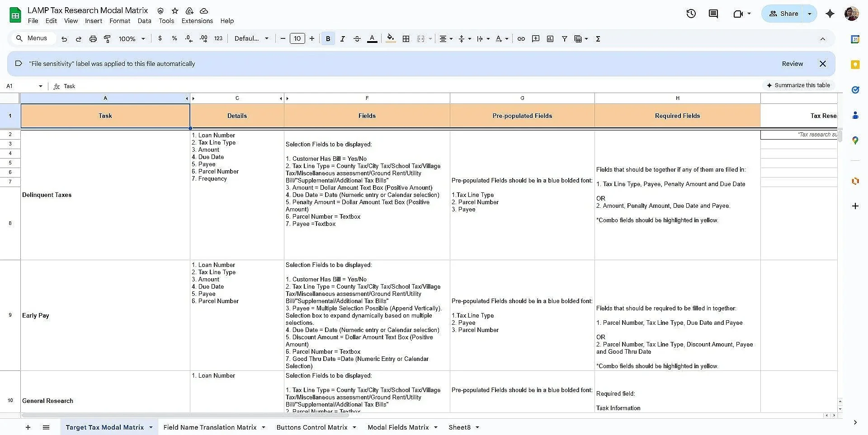Dismiss the file sensitivity banner
Screen dimensions: 868x435
coord(823,64)
